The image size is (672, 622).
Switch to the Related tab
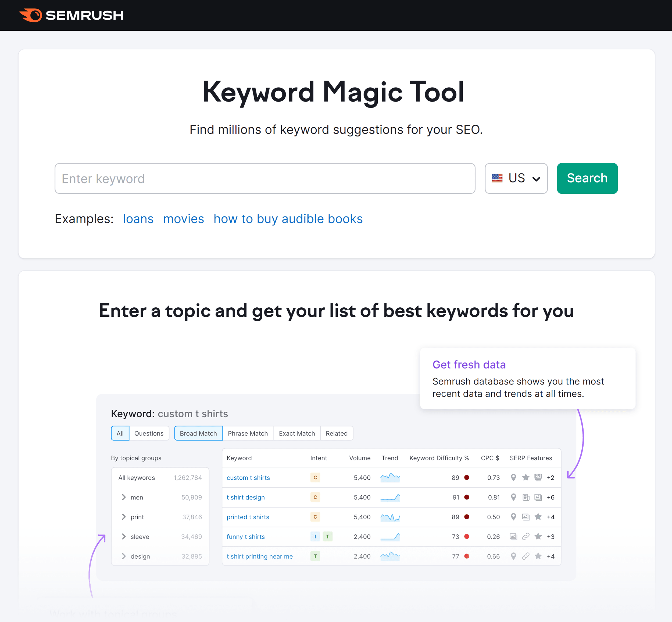(336, 433)
